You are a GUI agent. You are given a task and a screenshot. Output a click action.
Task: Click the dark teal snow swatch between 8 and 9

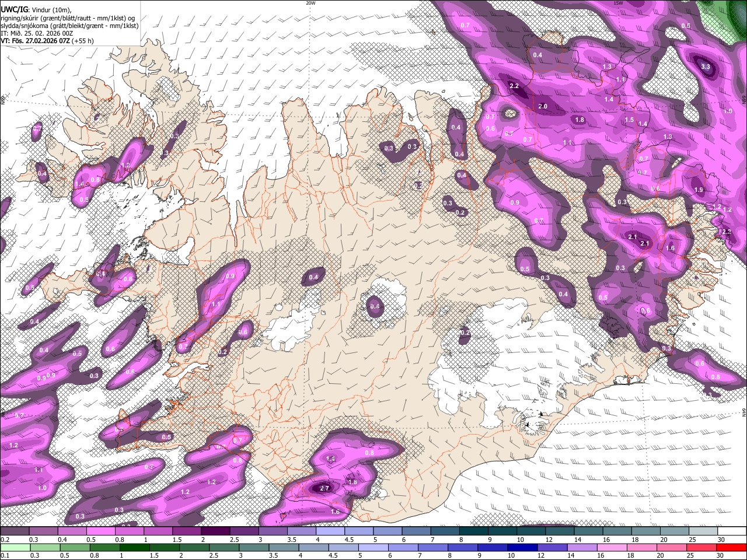(x=474, y=531)
